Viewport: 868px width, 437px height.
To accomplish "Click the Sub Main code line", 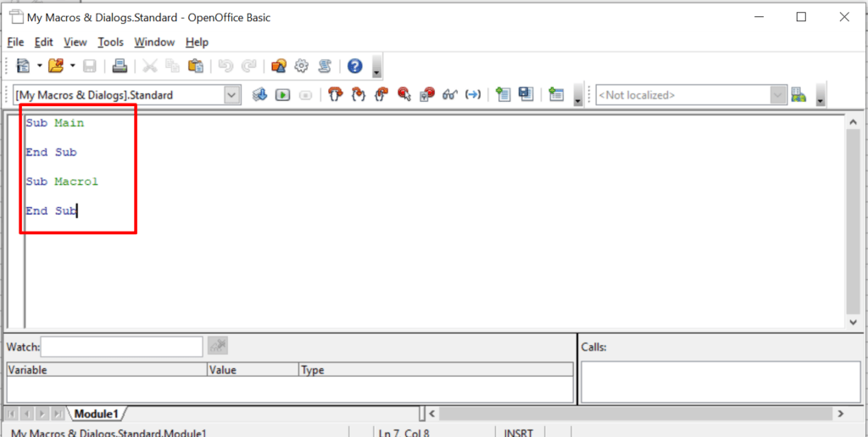I will click(55, 123).
